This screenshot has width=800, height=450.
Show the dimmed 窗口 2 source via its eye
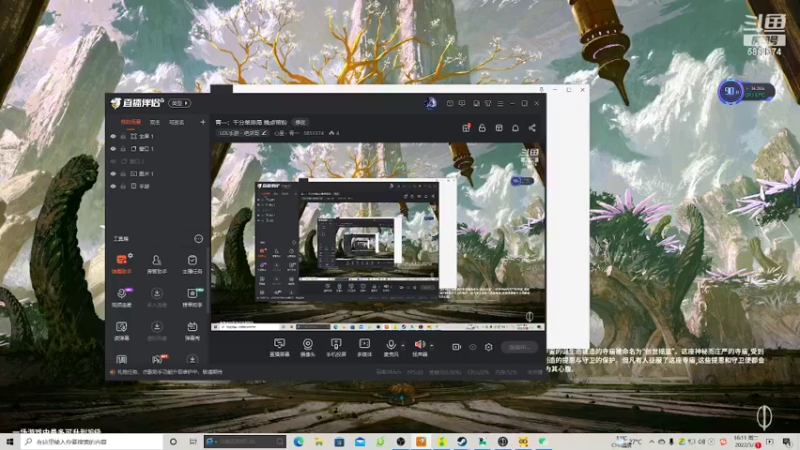click(113, 161)
